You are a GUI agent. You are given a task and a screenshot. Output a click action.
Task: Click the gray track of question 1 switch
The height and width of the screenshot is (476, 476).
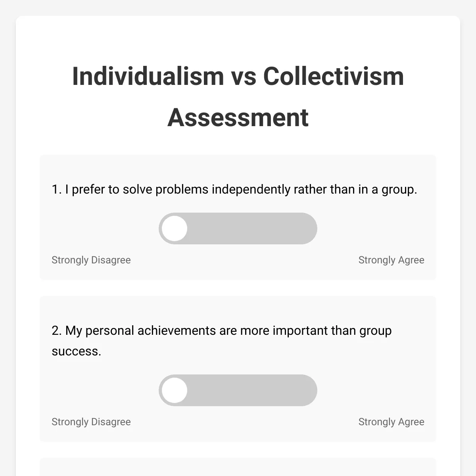(x=258, y=228)
